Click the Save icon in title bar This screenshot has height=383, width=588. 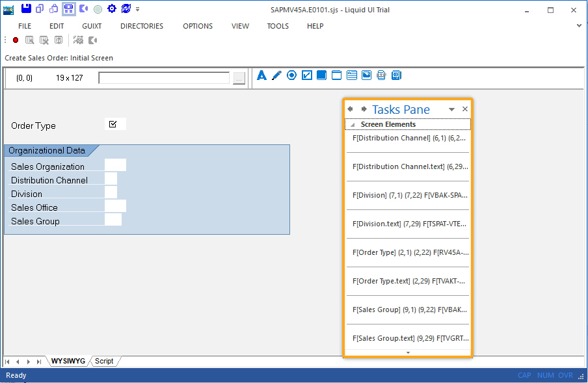(26, 8)
